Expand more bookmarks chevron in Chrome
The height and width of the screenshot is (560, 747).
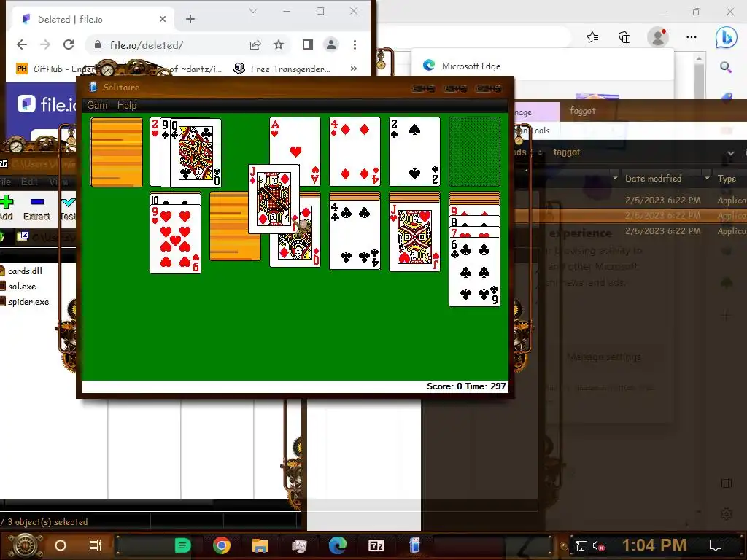click(x=354, y=69)
